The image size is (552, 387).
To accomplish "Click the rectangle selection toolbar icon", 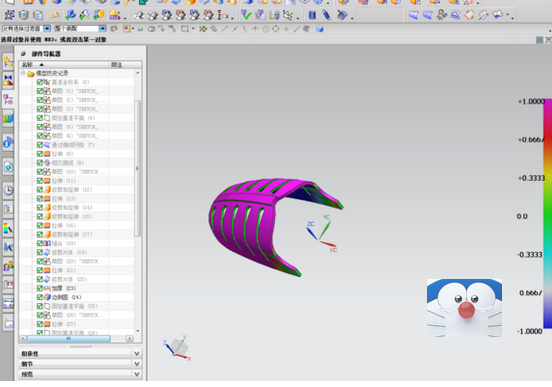I will [184, 29].
